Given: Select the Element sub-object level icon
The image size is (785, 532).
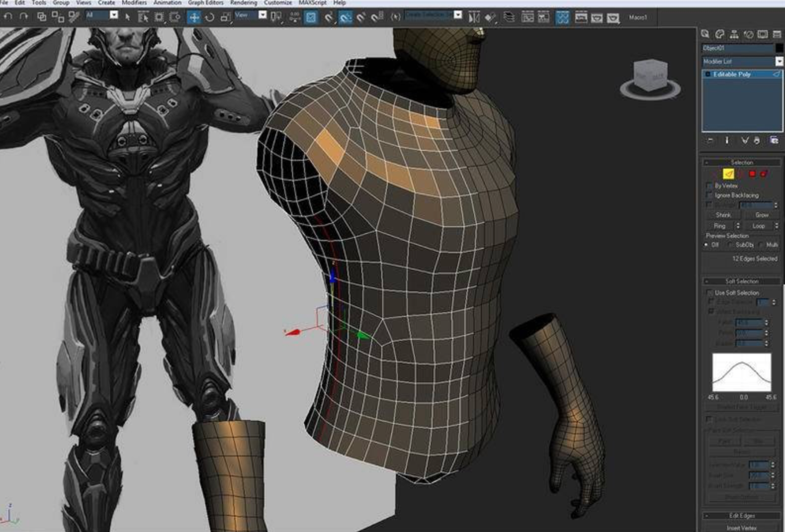Looking at the screenshot, I should click(x=764, y=174).
